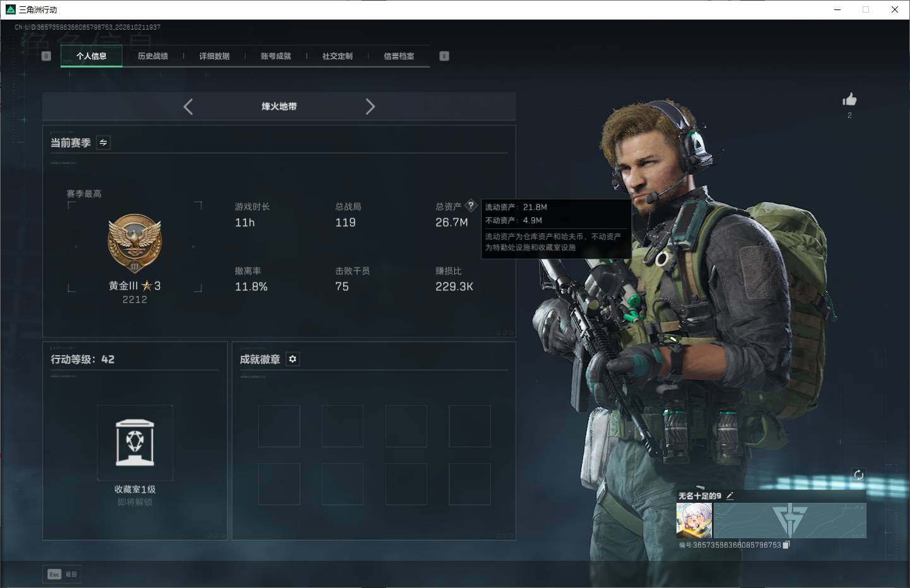Show the 信誉档案 tab
The image size is (910, 588).
click(x=399, y=56)
